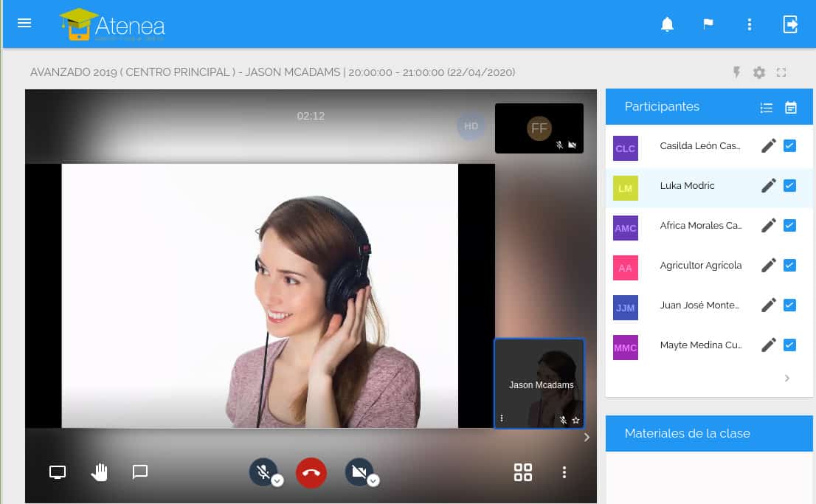Click the flag icon in header
This screenshot has height=504, width=816.
[708, 24]
